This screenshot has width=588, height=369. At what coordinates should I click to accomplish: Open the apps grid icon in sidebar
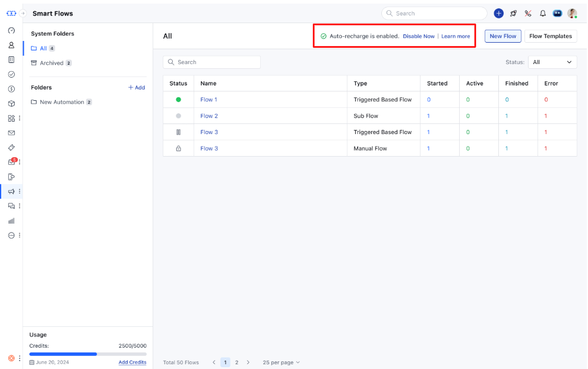[x=11, y=119]
